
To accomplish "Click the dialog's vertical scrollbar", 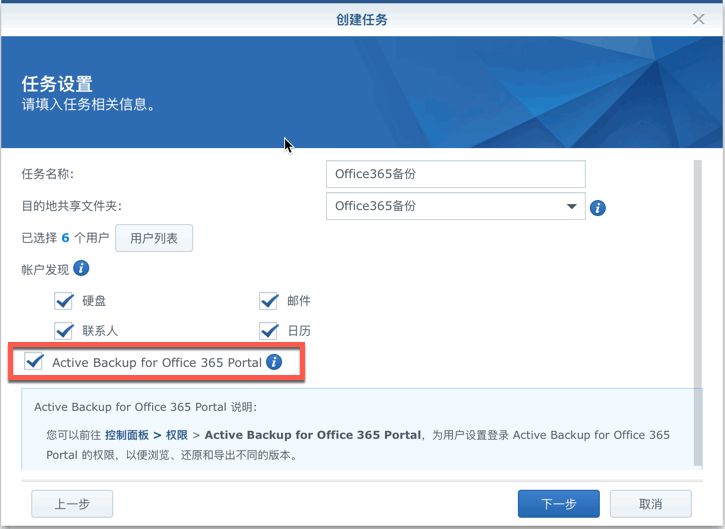I will click(698, 313).
